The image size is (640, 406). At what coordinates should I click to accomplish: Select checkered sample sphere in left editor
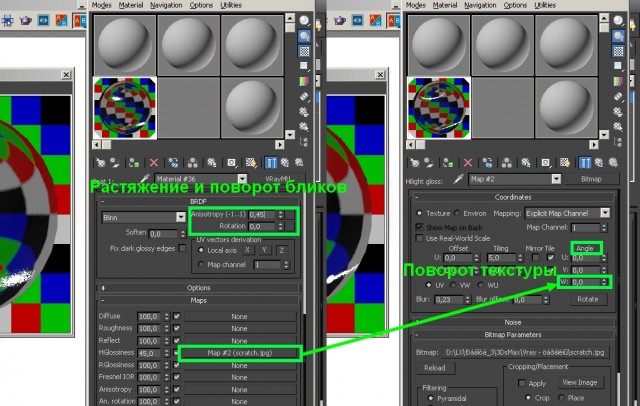(x=124, y=108)
